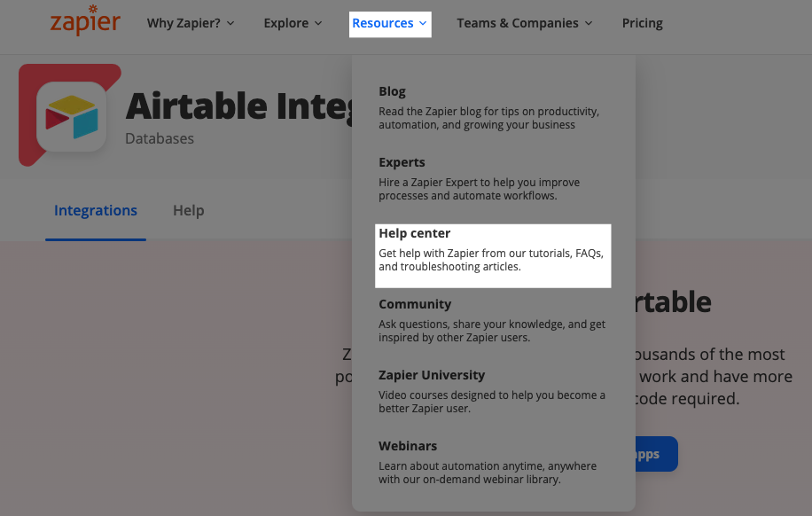
Task: Click 'Read the Zapier blog for tips' description
Action: (x=488, y=118)
